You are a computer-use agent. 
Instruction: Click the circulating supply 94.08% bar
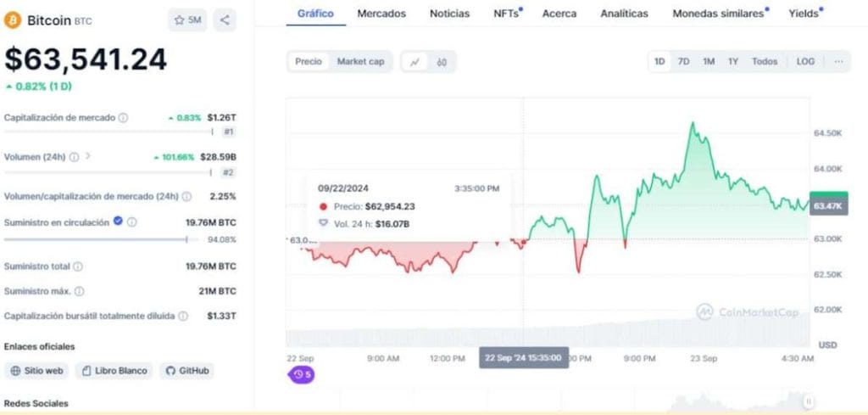pyautogui.click(x=102, y=239)
